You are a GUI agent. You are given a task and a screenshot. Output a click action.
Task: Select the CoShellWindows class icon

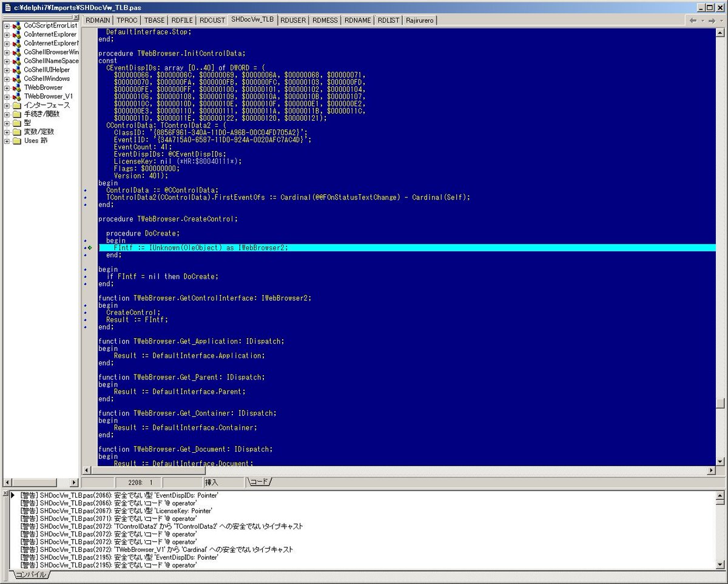pos(16,79)
